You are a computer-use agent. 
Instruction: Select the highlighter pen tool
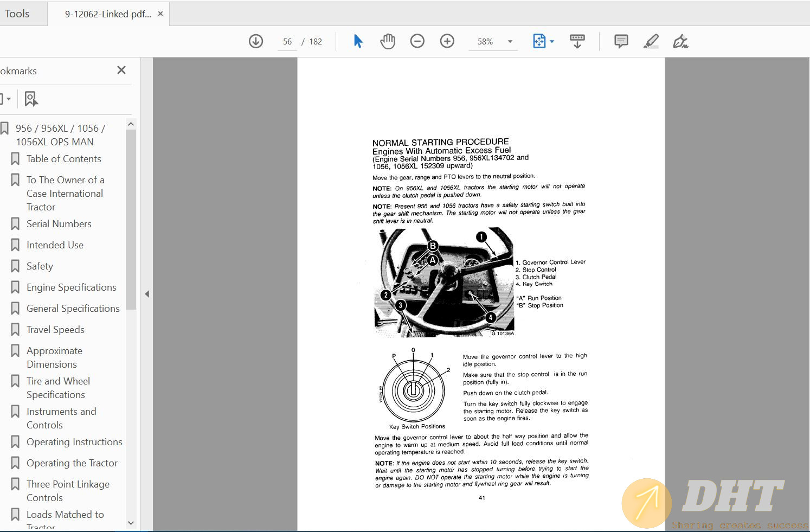coord(651,41)
